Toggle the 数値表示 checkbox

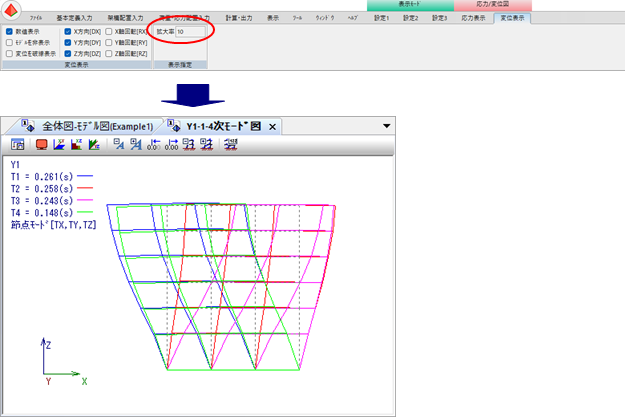10,31
